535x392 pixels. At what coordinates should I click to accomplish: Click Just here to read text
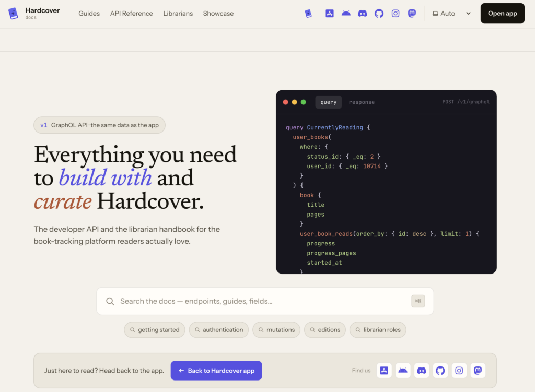[104, 371]
